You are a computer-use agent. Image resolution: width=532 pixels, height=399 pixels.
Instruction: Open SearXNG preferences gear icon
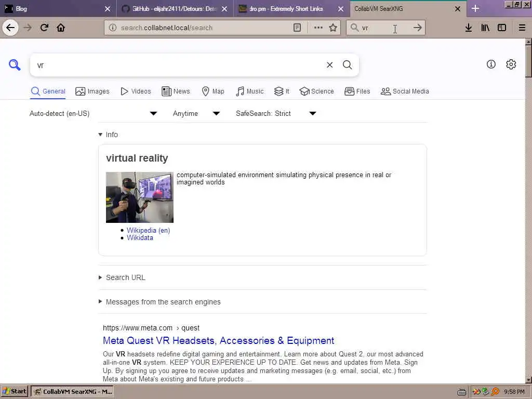[x=511, y=64]
